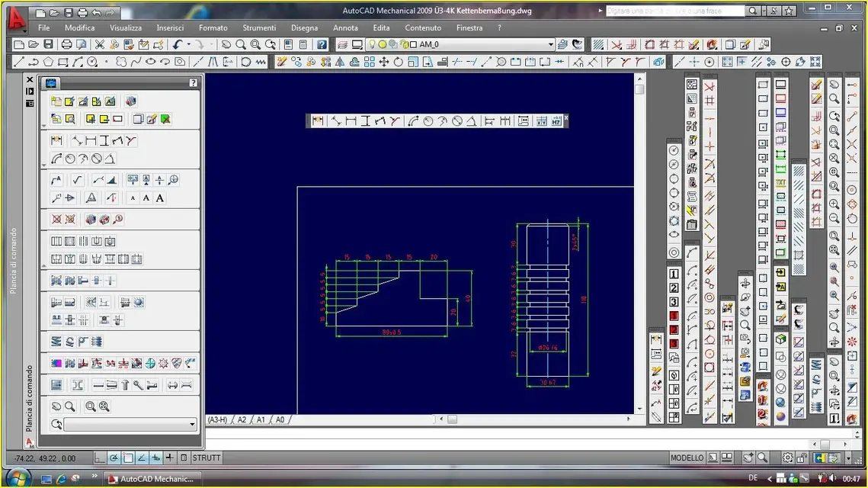868x488 pixels.
Task: Toggle the lineweight icon left of STRUTT
Action: 184,457
